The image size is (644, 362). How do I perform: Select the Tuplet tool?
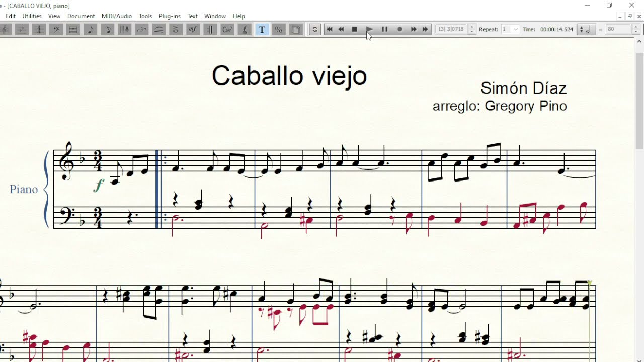click(x=141, y=30)
